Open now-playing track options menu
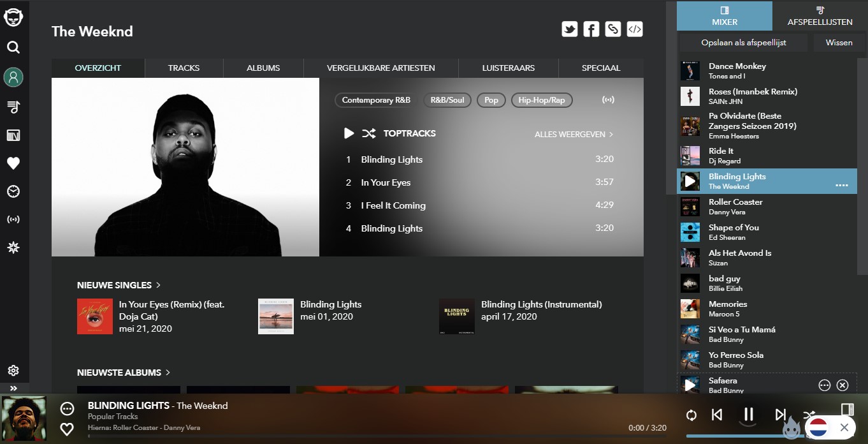868x444 pixels. [67, 409]
